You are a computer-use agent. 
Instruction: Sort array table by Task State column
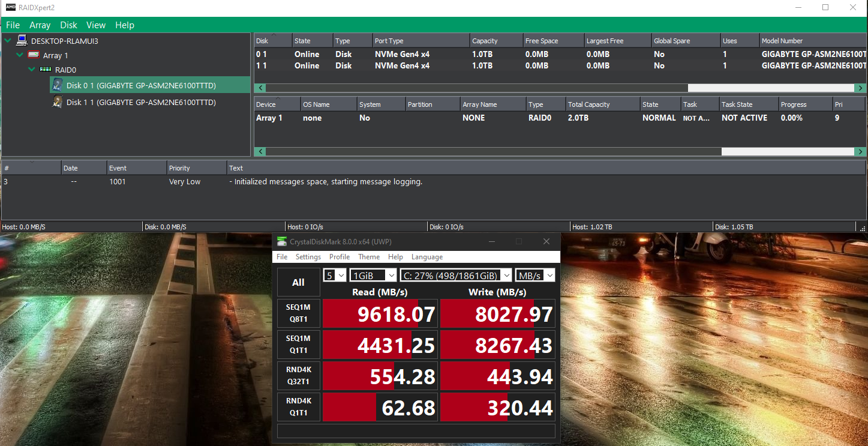click(749, 104)
